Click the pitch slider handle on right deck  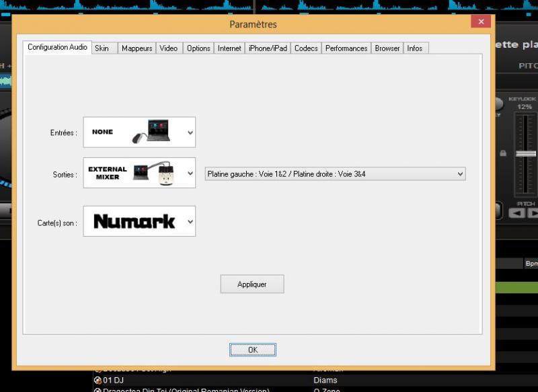tap(525, 154)
